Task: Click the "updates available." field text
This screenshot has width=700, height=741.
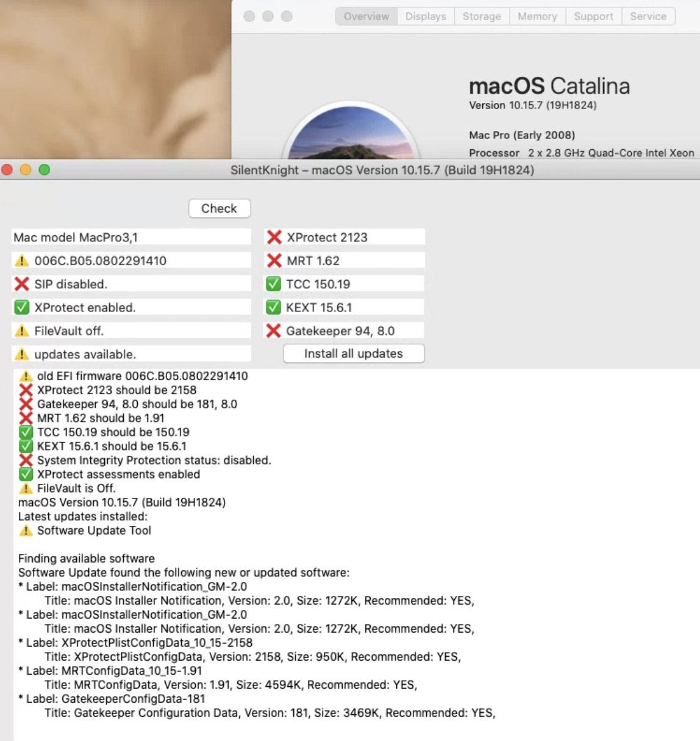Action: click(85, 354)
